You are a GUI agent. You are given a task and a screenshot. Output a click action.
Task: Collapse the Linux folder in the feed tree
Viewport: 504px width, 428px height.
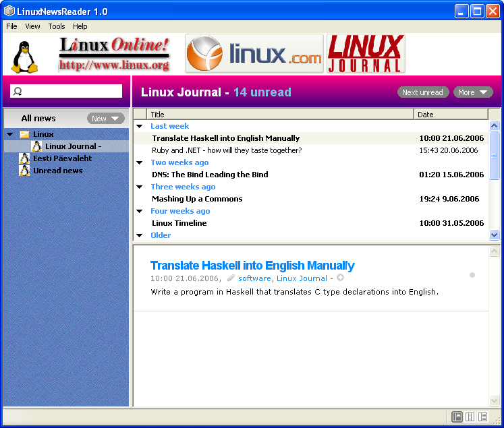(x=10, y=134)
